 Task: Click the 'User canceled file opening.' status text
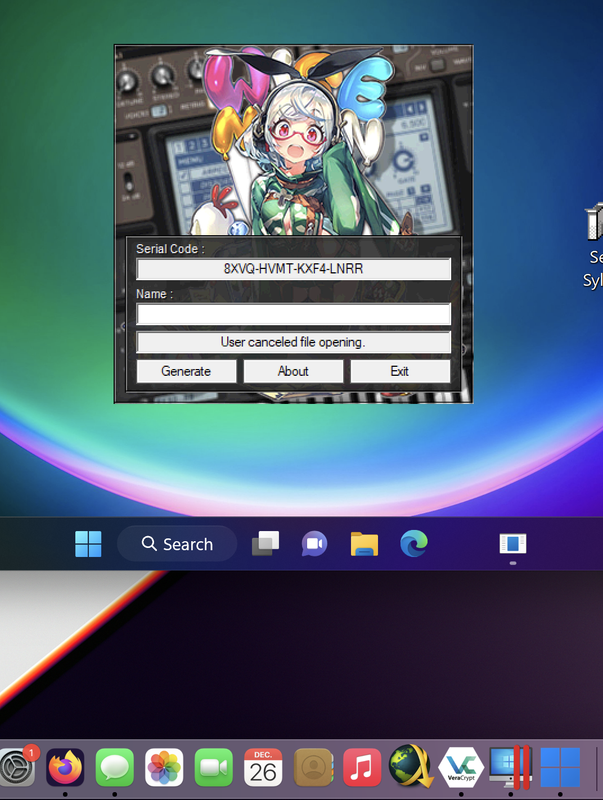293,342
